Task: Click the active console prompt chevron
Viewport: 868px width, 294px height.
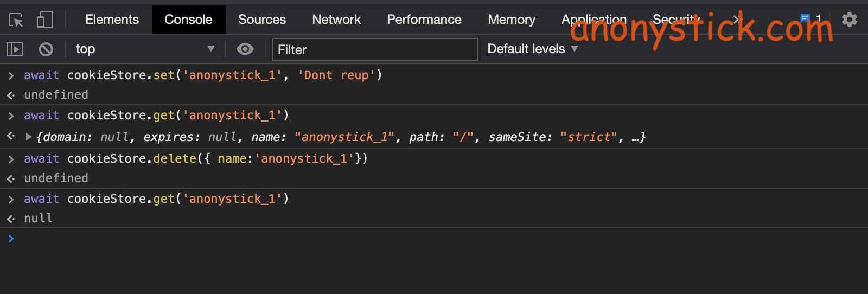Action: click(11, 239)
